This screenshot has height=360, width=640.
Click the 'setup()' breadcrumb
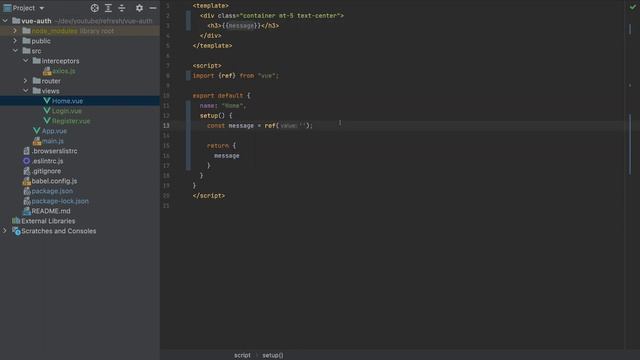click(x=273, y=355)
